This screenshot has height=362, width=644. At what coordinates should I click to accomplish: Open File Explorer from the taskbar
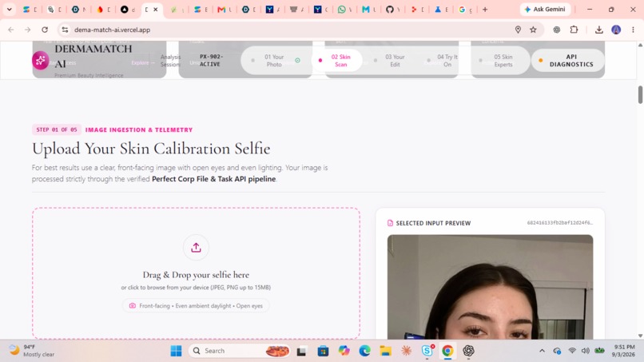(x=385, y=351)
